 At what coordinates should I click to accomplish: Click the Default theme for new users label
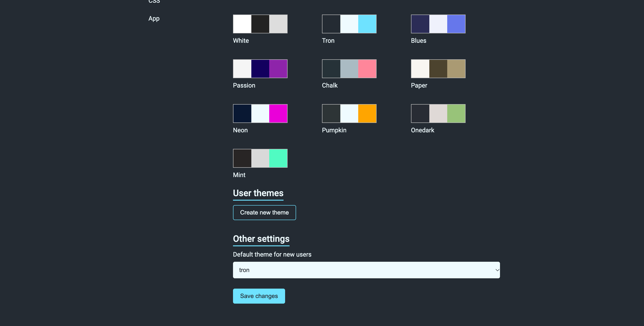pyautogui.click(x=272, y=254)
